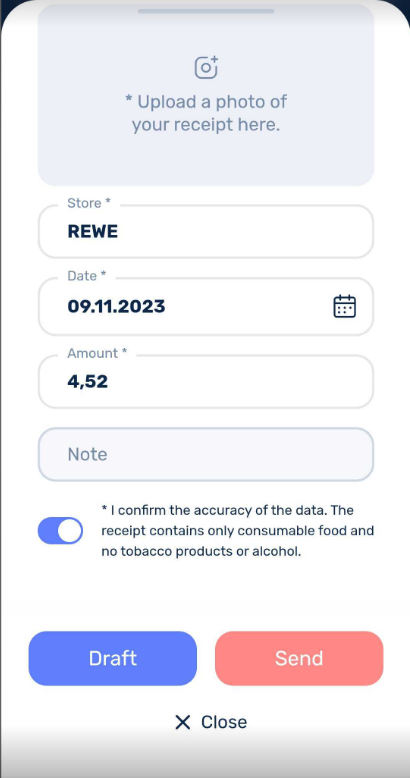Click the 'I confirm the accuracy' statement text
Image resolution: width=410 pixels, height=778 pixels.
[238, 531]
